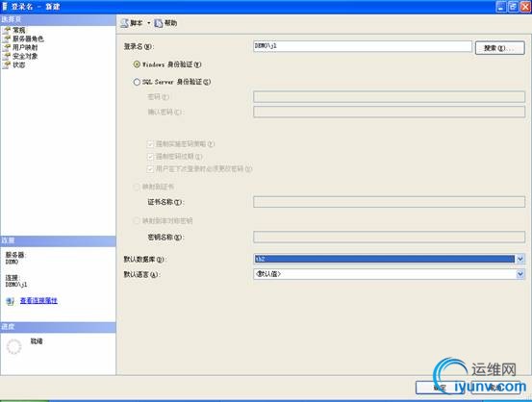Image resolution: width=532 pixels, height=402 pixels.
Task: Open the 状态 (Status) page
Action: pyautogui.click(x=18, y=64)
